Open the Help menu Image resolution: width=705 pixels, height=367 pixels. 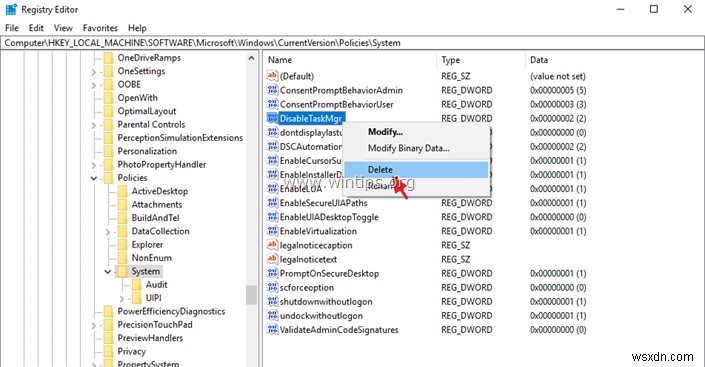coord(137,28)
